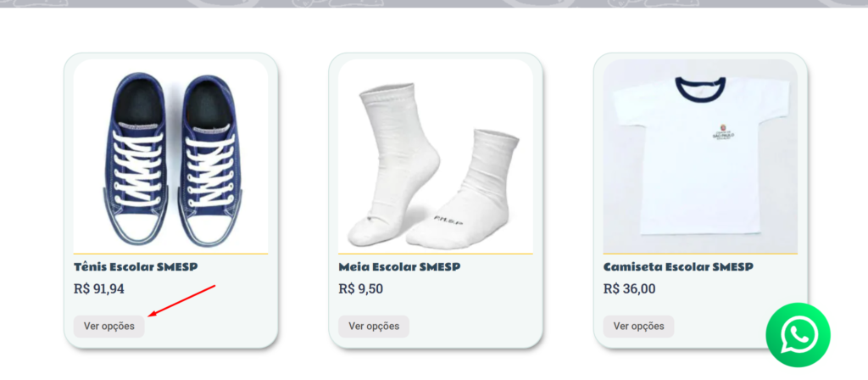Open the Tênis Escolar SMESP title link
The width and height of the screenshot is (868, 380).
click(136, 267)
